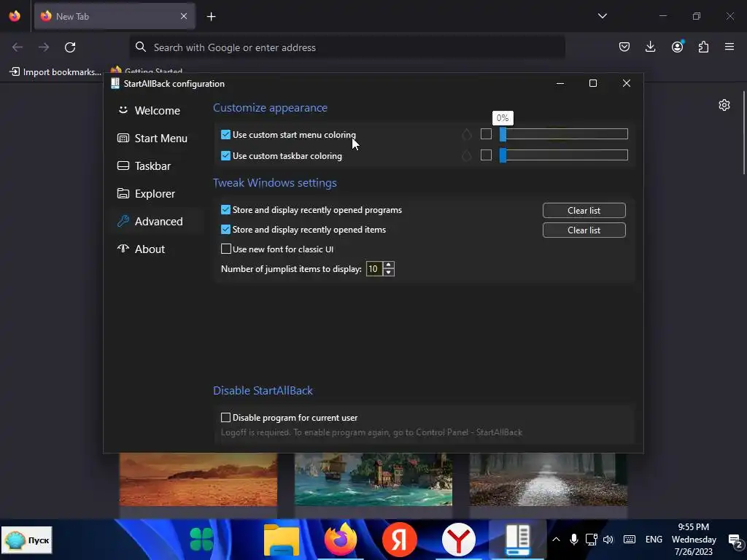Open the Firefox list all tabs dropdown
747x560 pixels.
click(602, 16)
